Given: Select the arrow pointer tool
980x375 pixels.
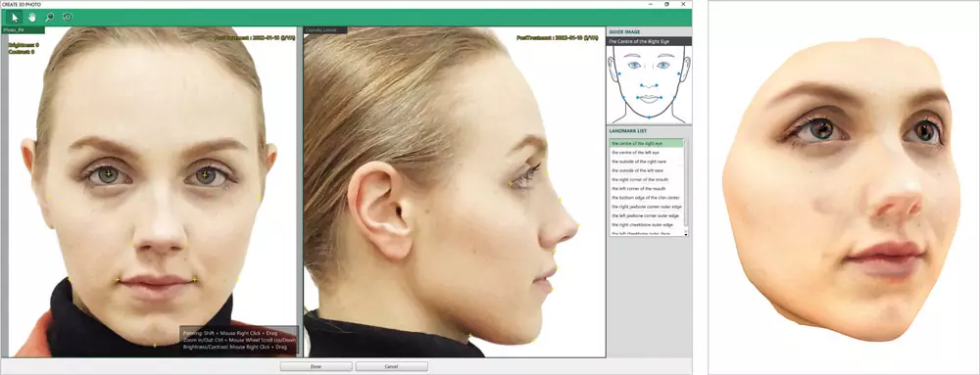Looking at the screenshot, I should click(16, 18).
